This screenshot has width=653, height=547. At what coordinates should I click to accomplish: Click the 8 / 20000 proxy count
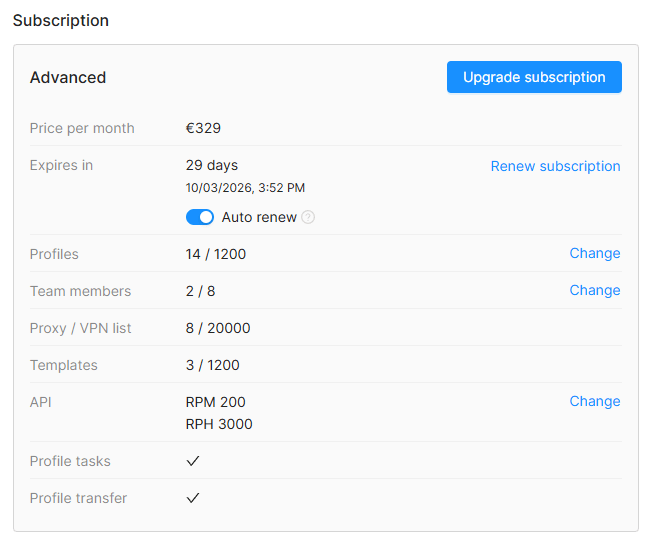point(218,328)
